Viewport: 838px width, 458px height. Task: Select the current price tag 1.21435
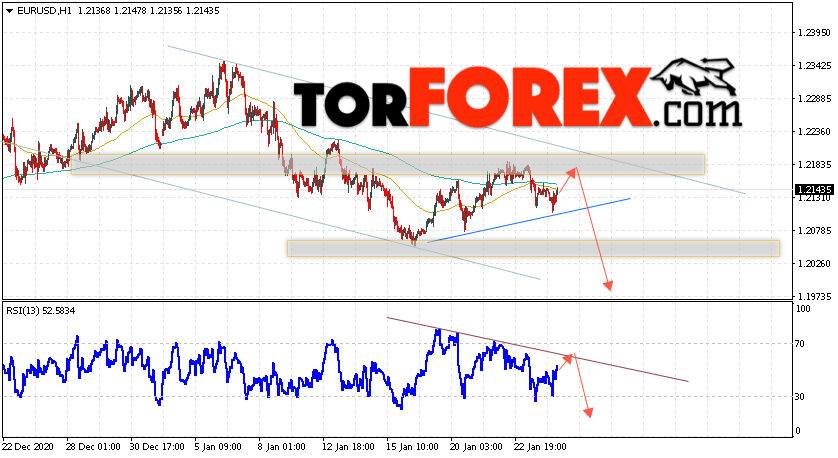814,190
